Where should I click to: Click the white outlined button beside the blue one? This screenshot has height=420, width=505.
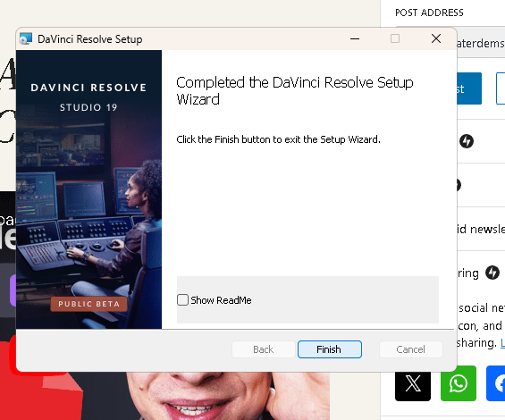pyautogui.click(x=501, y=88)
